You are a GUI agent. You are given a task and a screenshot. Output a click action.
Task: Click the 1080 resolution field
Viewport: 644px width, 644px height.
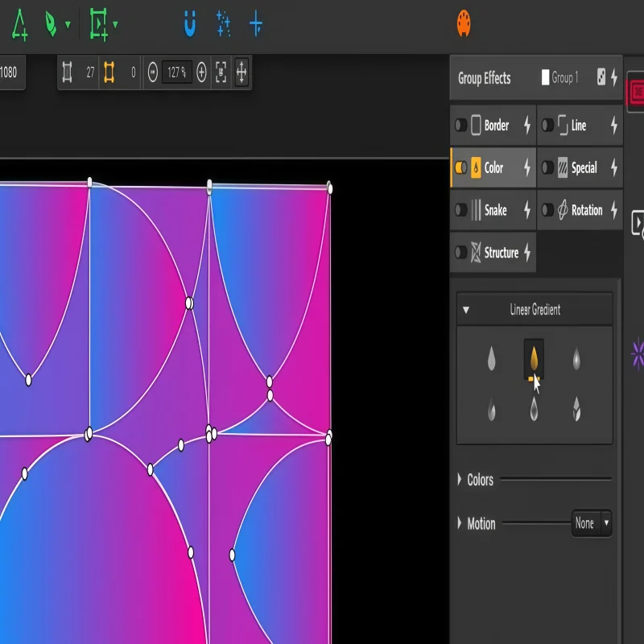[9, 72]
